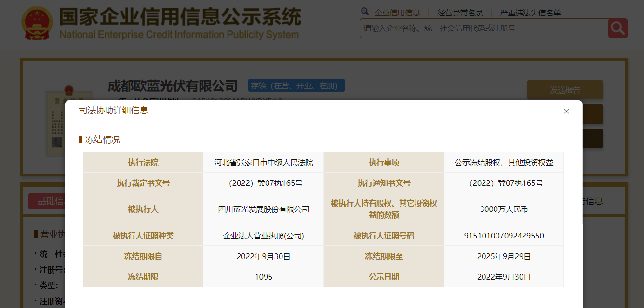The width and height of the screenshot is (644, 308).
Task: Click the 公示日期 value 2022年9月30日
Action: tap(504, 277)
